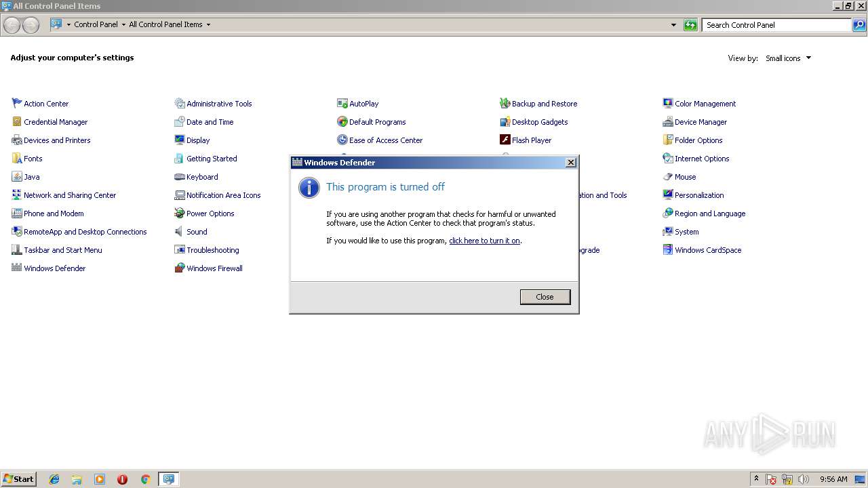Image resolution: width=868 pixels, height=488 pixels.
Task: Open the Action Center flag icon
Action: click(x=17, y=104)
